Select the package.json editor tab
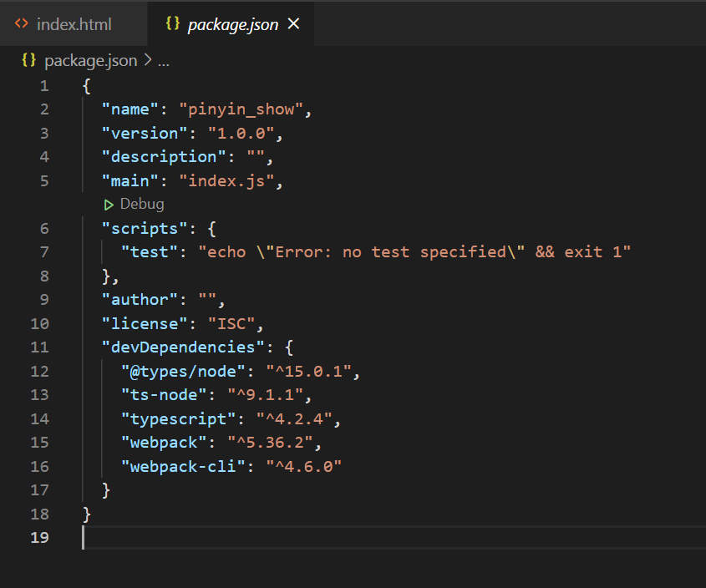This screenshot has width=706, height=588. coord(232,24)
